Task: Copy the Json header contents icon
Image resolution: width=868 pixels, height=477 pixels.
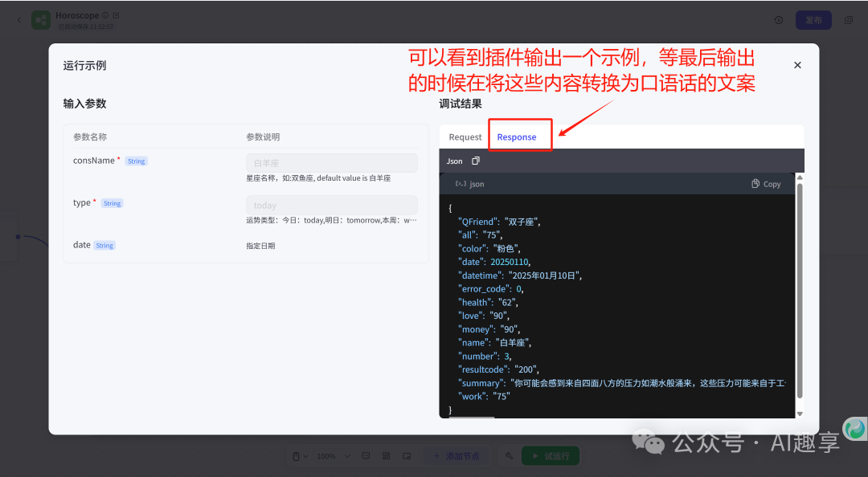Action: [x=476, y=161]
